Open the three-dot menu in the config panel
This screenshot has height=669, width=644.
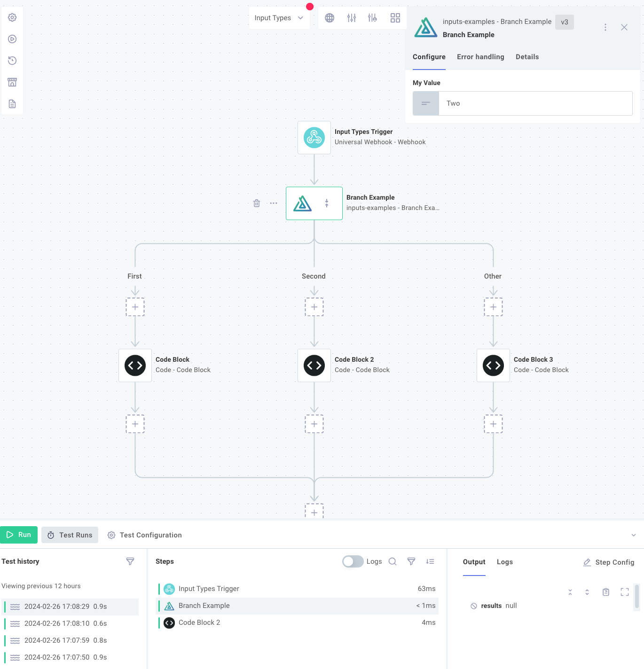coord(605,27)
